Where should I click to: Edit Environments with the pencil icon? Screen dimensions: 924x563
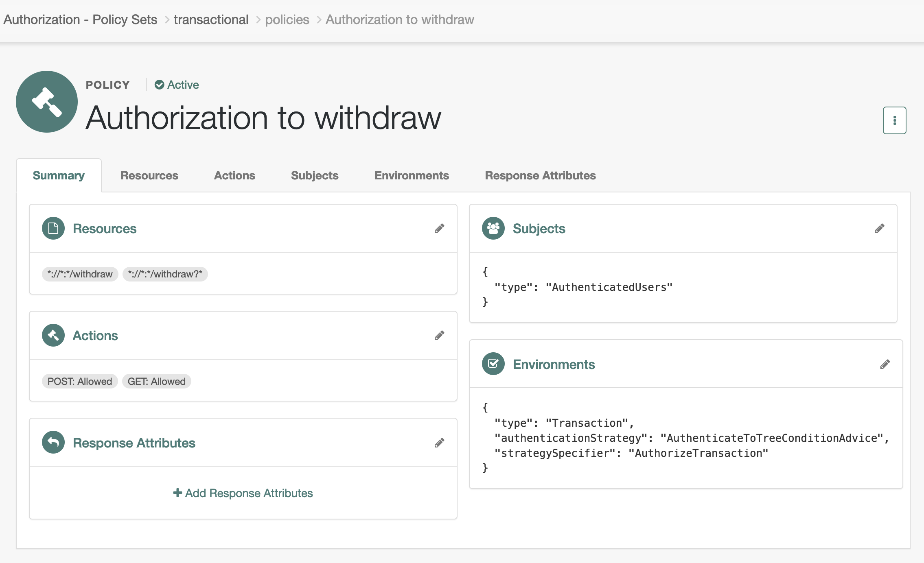(x=885, y=364)
